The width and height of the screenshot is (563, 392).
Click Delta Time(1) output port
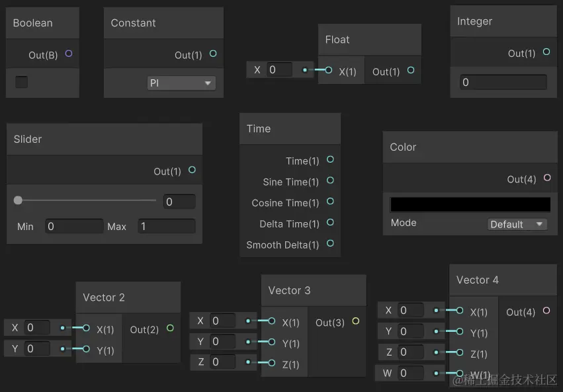click(330, 222)
